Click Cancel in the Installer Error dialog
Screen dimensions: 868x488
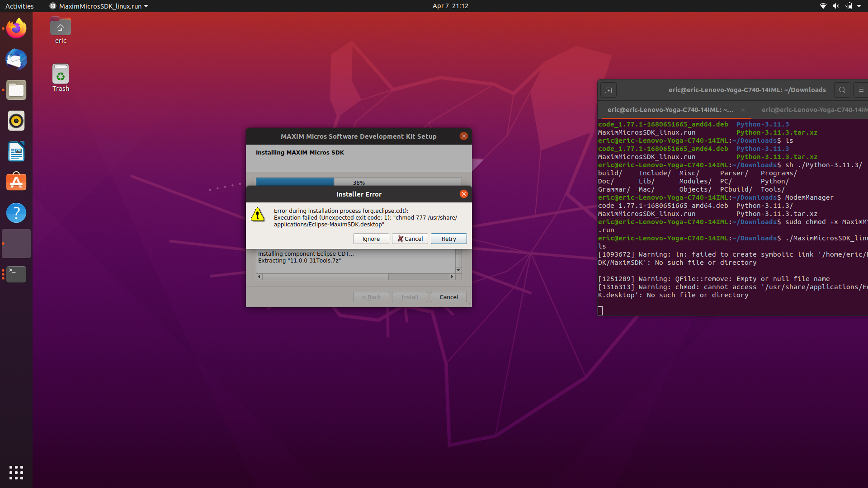point(410,239)
